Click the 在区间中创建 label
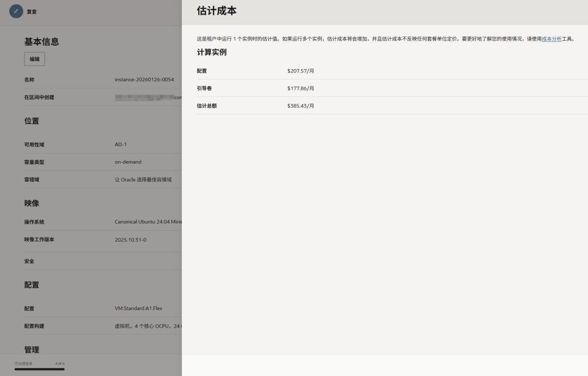Image resolution: width=588 pixels, height=376 pixels. (x=39, y=97)
